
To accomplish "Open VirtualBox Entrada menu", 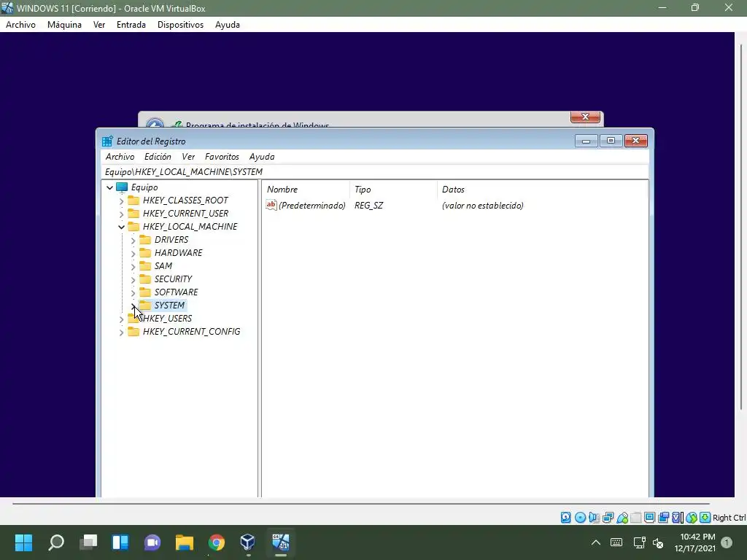I will pos(131,25).
